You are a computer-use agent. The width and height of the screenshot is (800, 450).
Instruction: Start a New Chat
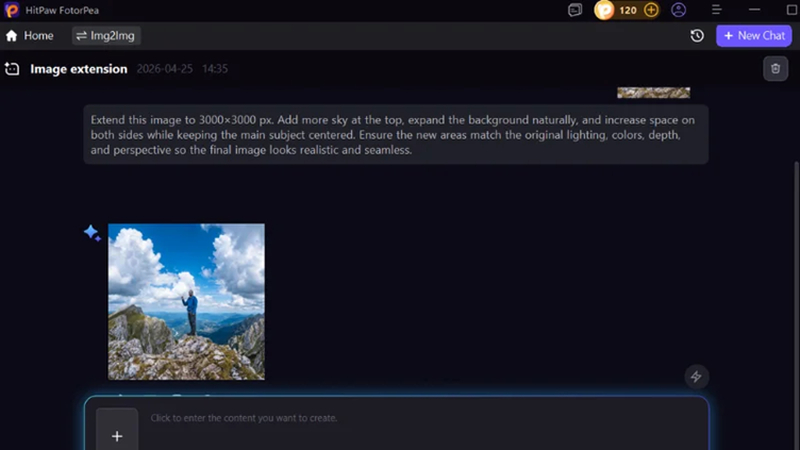pos(754,36)
